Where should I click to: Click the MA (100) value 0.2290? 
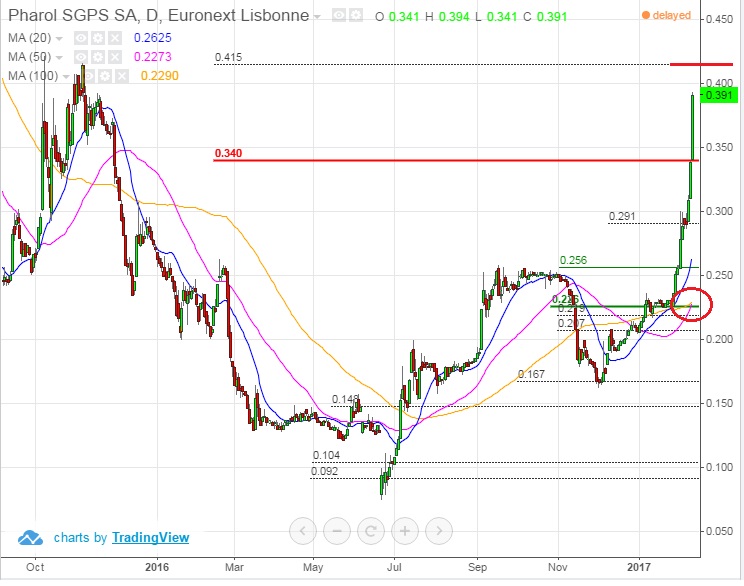[160, 76]
